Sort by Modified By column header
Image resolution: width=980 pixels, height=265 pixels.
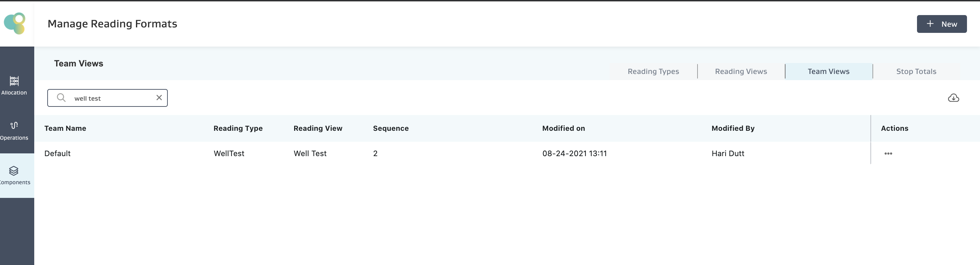tap(733, 128)
